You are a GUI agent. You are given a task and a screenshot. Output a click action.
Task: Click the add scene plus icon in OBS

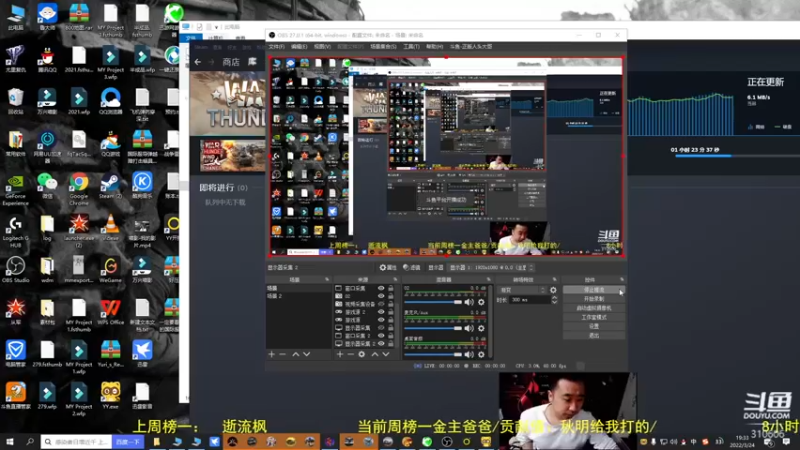click(271, 354)
